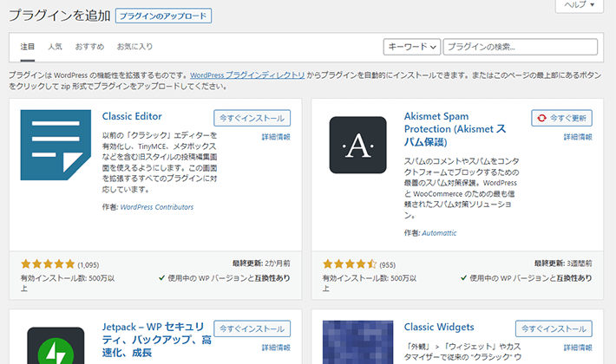Screen dimensions: 616x364
Task: Select the 人気 tab
Action: [x=55, y=47]
